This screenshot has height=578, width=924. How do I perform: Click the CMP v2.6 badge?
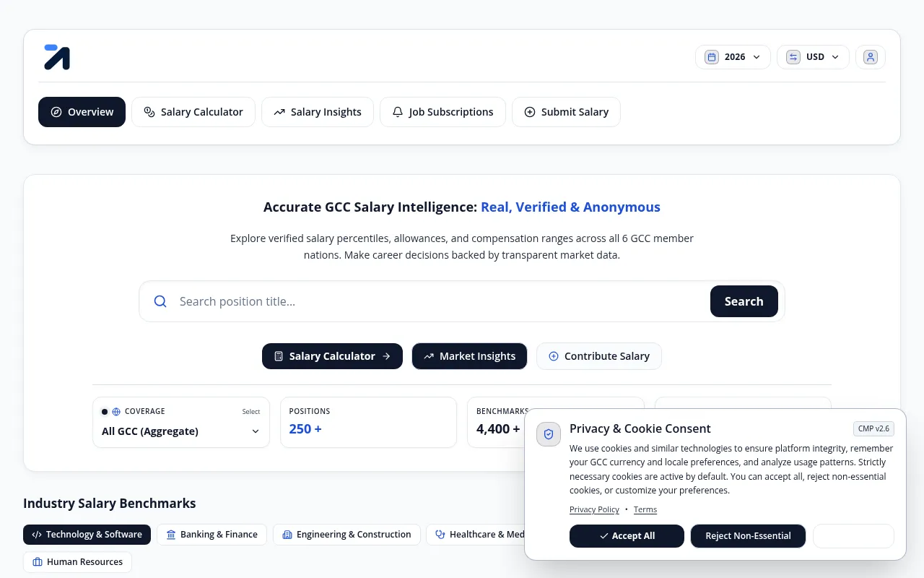click(873, 428)
